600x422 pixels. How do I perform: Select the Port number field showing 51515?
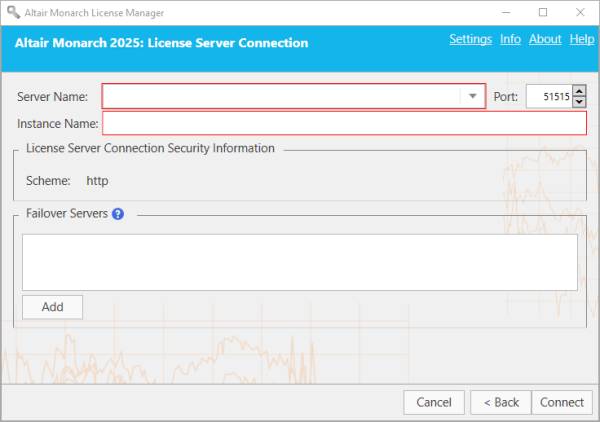[549, 96]
